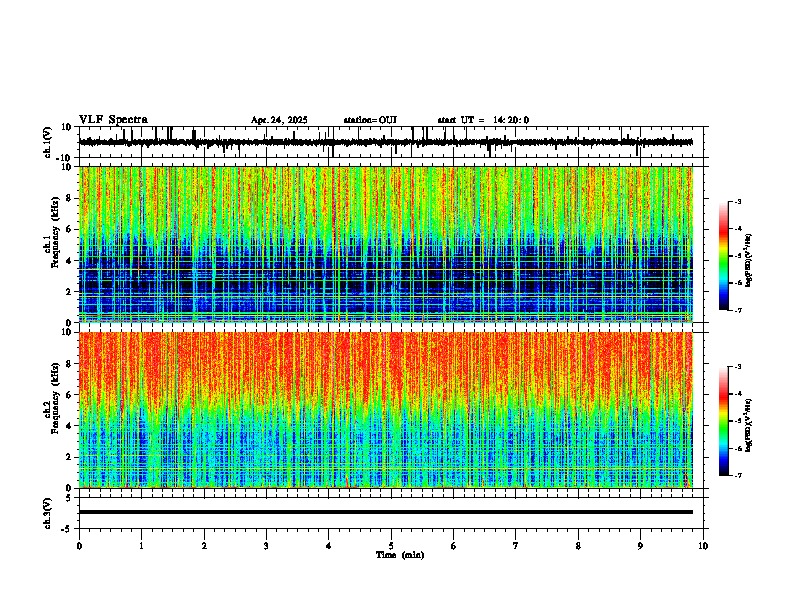Click the "ch.3(V)" axis label
The height and width of the screenshot is (612, 792).
pos(48,513)
